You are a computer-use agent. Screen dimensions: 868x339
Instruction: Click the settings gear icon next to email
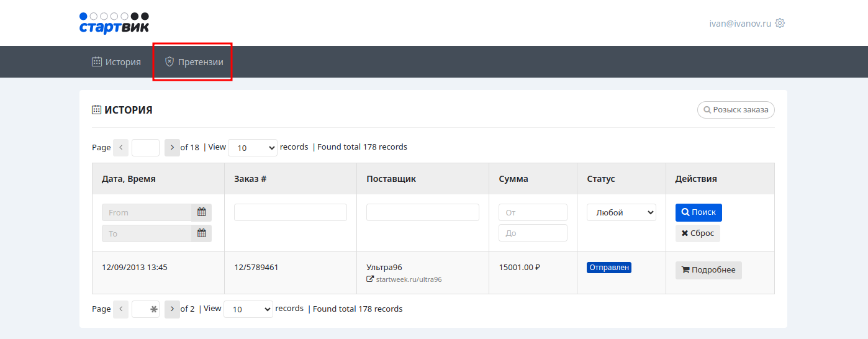[780, 24]
